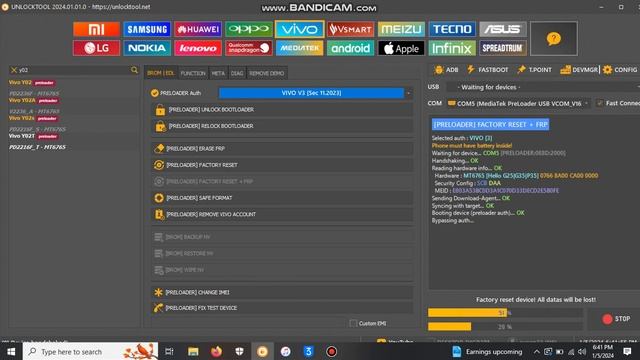The height and width of the screenshot is (360, 640).
Task: Select the MediaTek brand icon
Action: pos(300,48)
